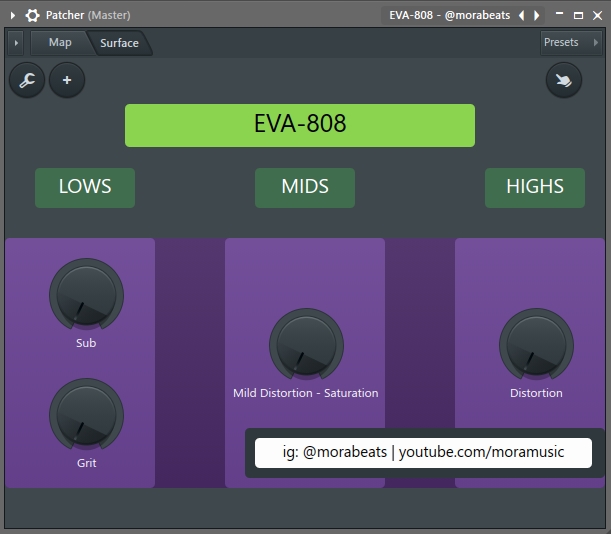Switch to the Map tab
Image resolution: width=611 pixels, height=534 pixels.
(60, 43)
